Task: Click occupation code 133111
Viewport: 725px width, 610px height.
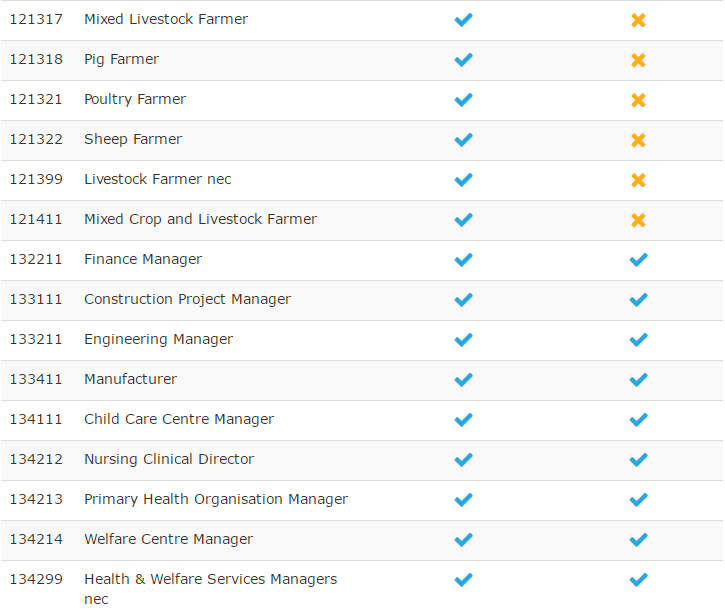Action: [x=36, y=300]
